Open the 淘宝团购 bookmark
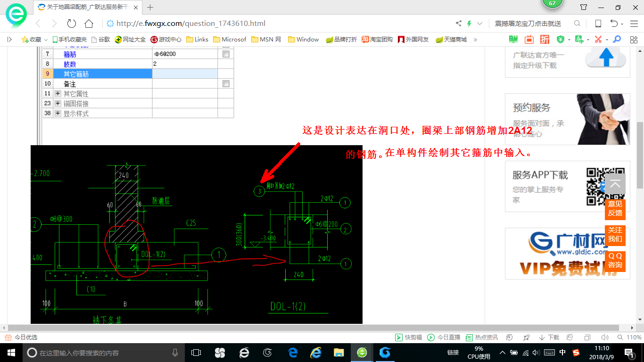 [377, 40]
